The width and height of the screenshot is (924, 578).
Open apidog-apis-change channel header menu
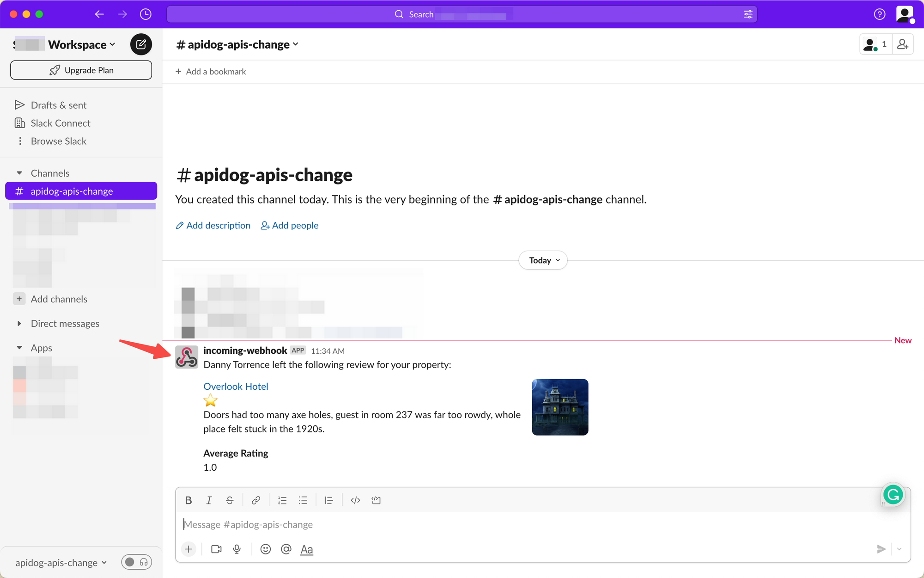click(237, 44)
